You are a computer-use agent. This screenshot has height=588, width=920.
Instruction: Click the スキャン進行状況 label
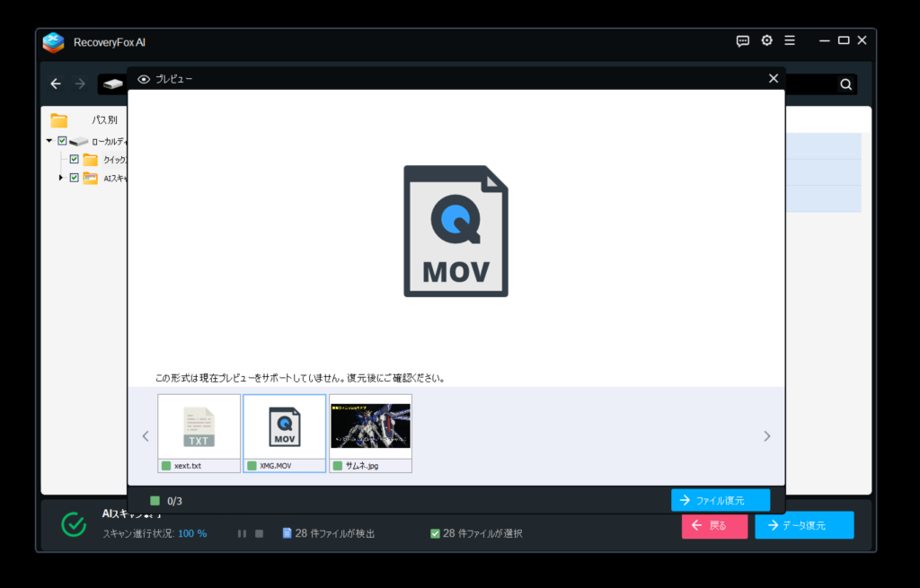(x=138, y=533)
